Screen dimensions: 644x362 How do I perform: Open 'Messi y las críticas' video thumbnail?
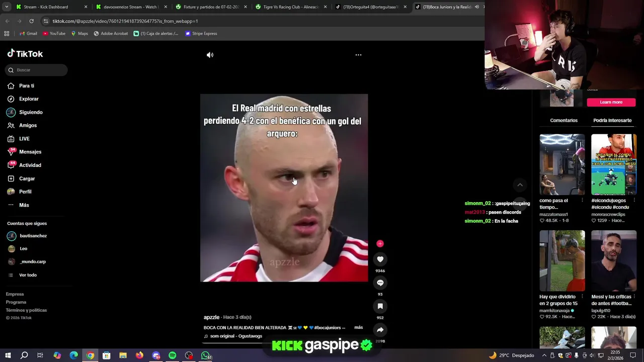pos(614,261)
